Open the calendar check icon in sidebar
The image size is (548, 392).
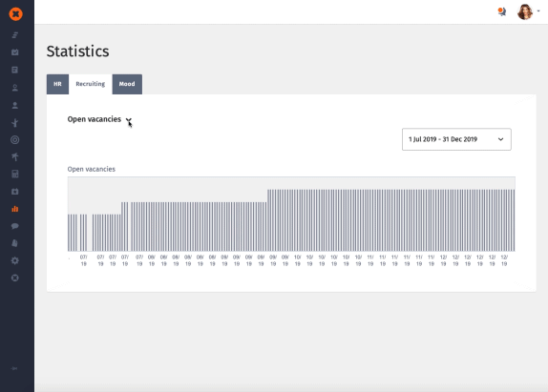[14, 52]
